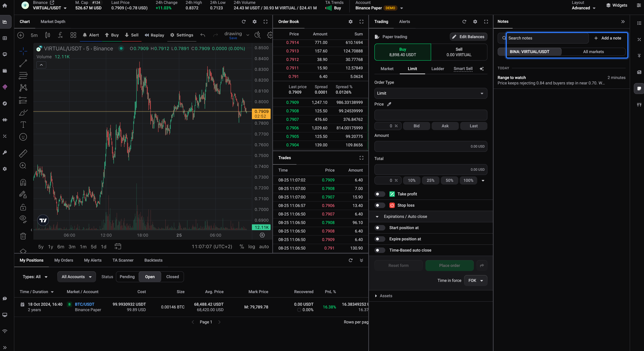The width and height of the screenshot is (644, 351).
Task: Click the Edit Balances button
Action: coord(468,37)
